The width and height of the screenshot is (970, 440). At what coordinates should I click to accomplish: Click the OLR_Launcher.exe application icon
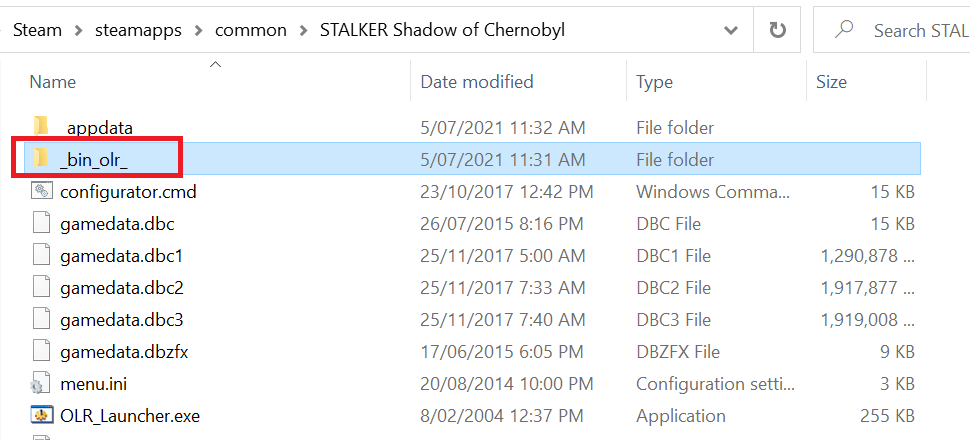coord(42,415)
